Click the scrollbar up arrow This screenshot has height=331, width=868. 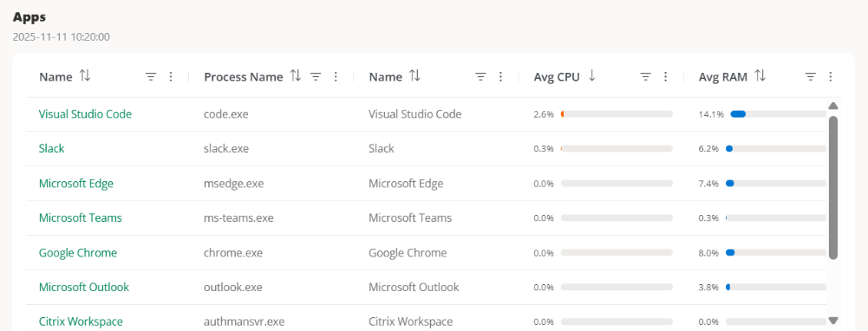[833, 106]
